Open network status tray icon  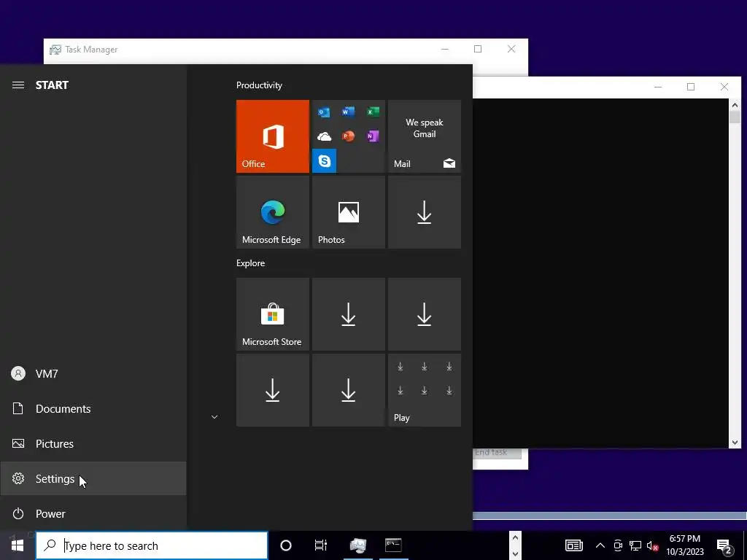(x=635, y=545)
